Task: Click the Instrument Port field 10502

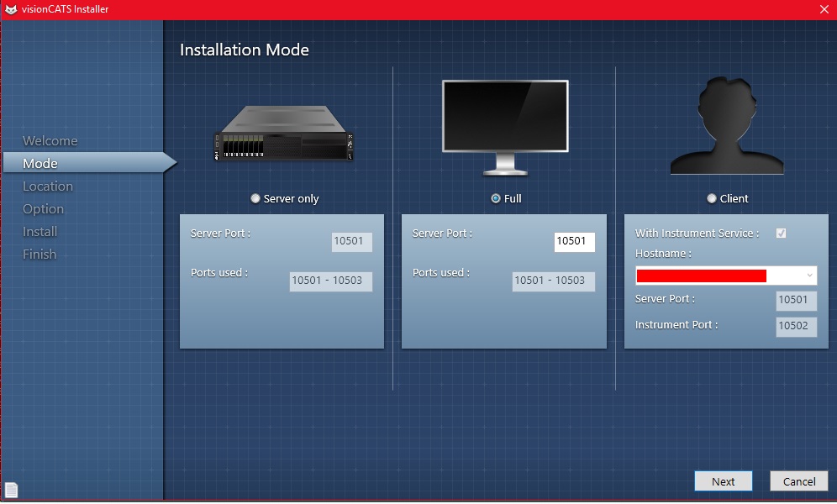Action: tap(797, 327)
